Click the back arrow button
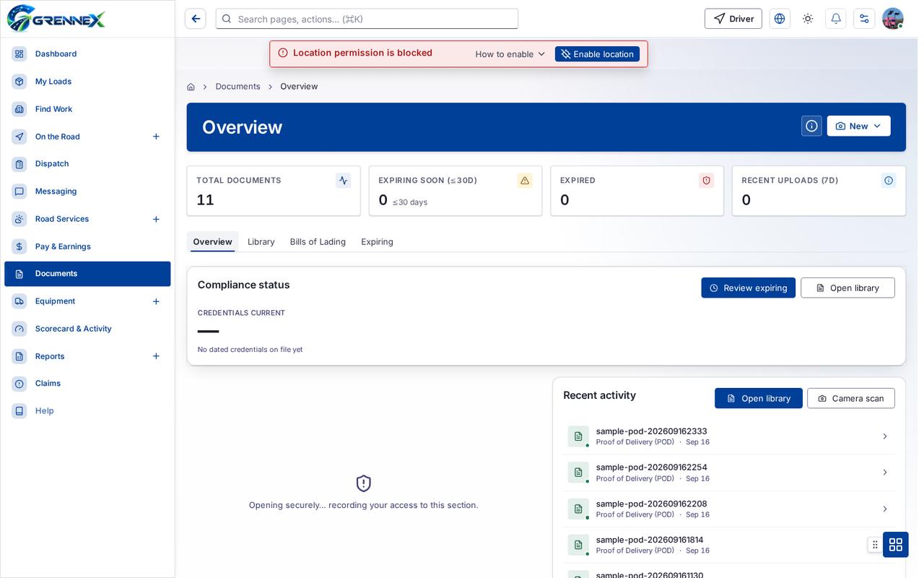This screenshot has width=924, height=578. pos(195,19)
